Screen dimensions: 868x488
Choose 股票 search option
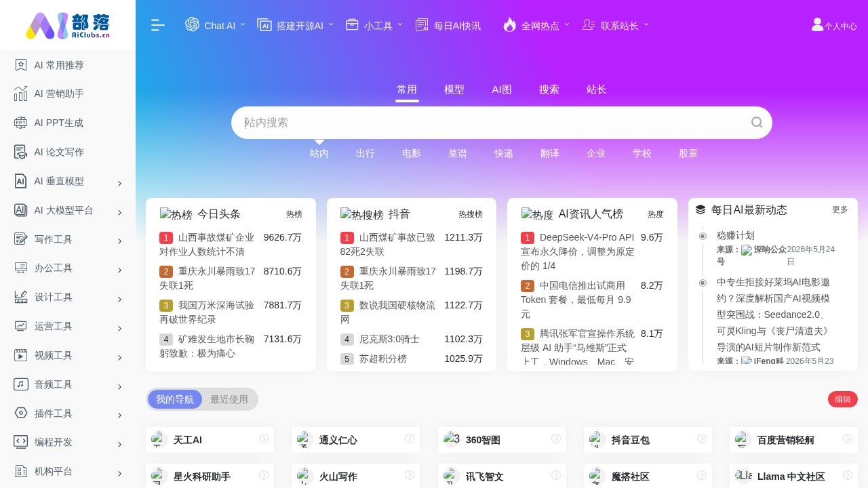(688, 153)
